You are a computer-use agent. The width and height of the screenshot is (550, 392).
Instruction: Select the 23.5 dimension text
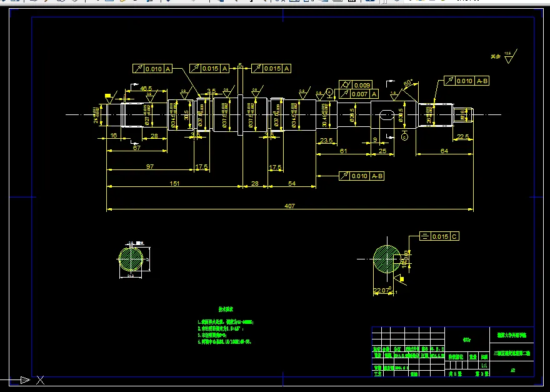tap(326, 140)
